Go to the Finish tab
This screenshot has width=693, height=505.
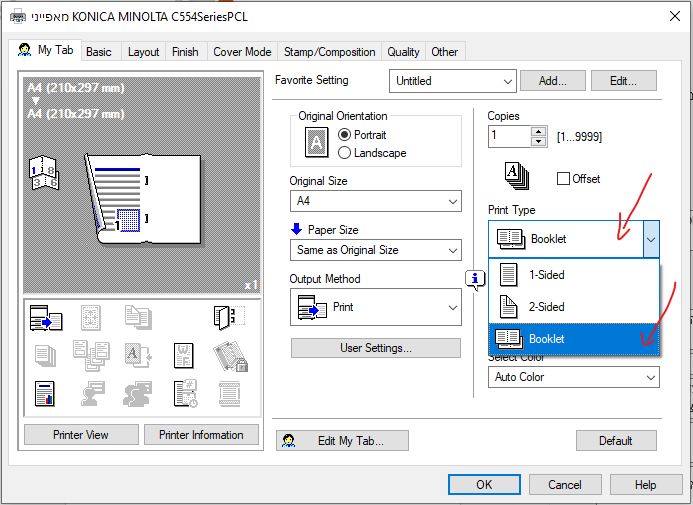point(185,52)
